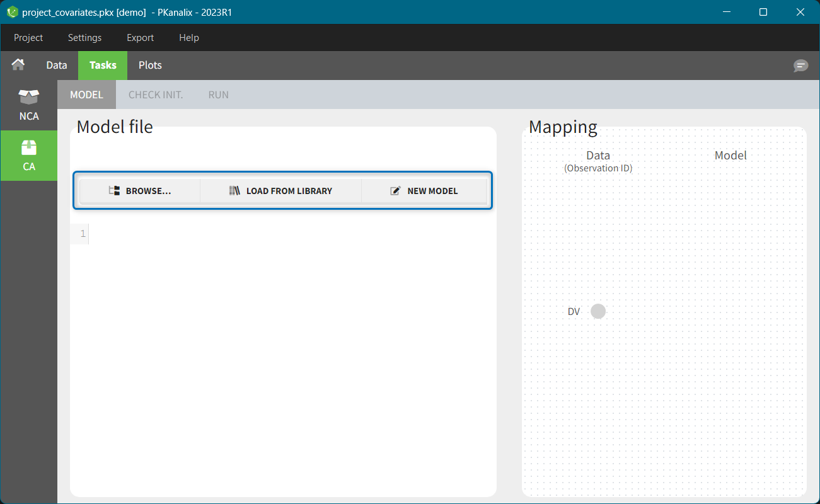Go to the RUN subtab
The height and width of the screenshot is (504, 820).
pos(218,95)
